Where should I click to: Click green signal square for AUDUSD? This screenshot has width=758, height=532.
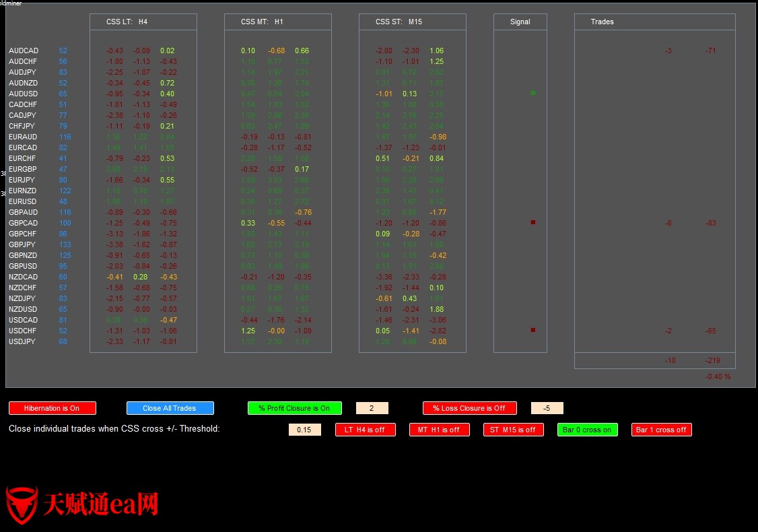[x=533, y=93]
